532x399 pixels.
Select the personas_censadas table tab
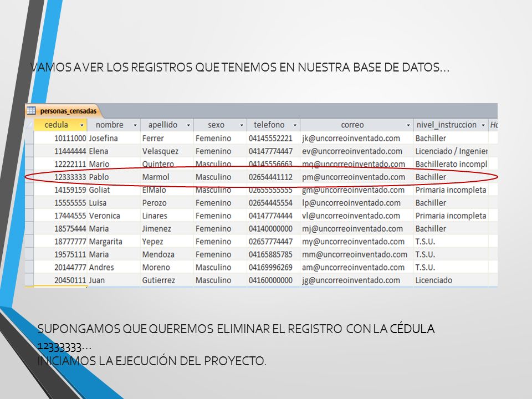(x=63, y=111)
